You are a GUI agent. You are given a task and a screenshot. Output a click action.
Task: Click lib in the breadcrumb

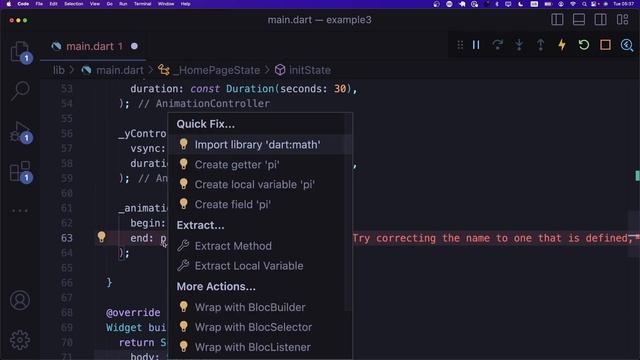tap(59, 70)
